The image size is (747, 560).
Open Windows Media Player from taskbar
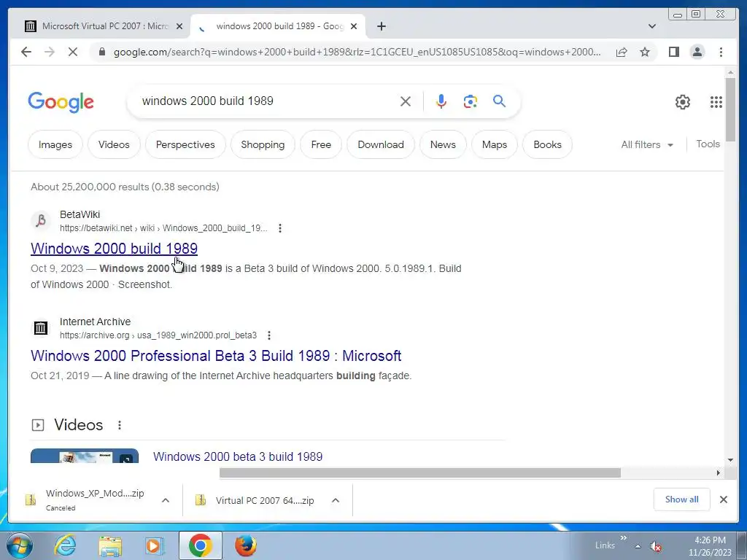coord(153,545)
